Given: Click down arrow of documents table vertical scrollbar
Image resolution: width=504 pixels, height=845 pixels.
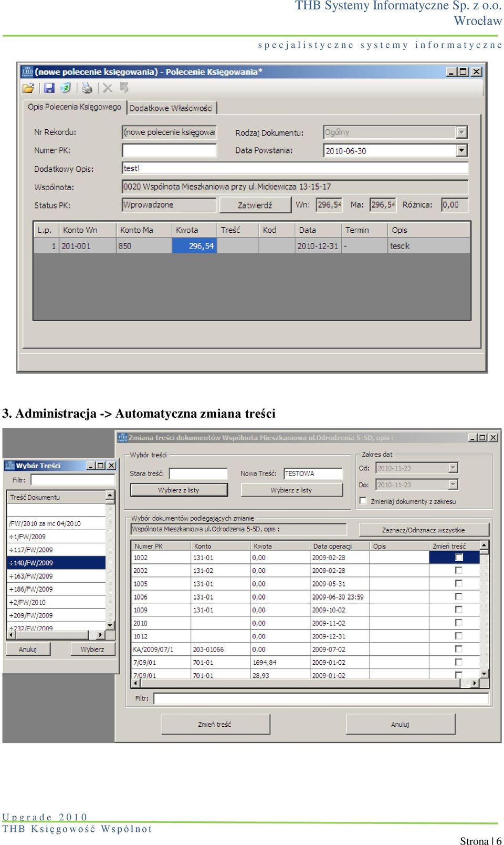Looking at the screenshot, I should point(485,674).
